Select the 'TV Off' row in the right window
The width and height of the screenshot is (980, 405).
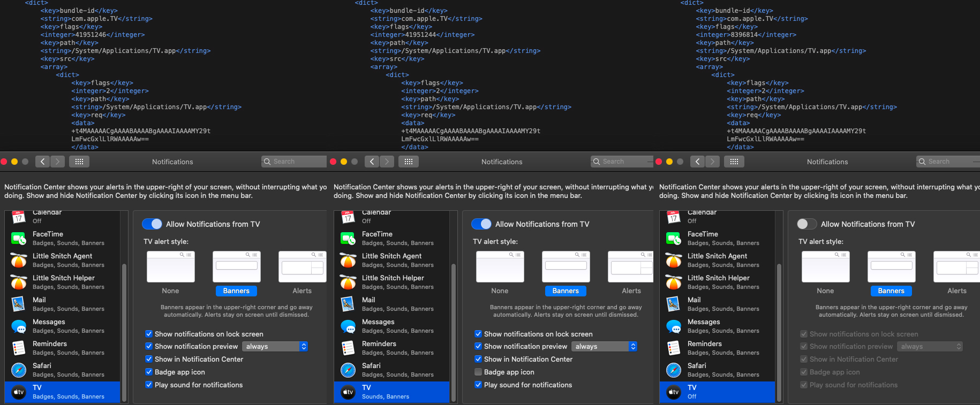718,392
